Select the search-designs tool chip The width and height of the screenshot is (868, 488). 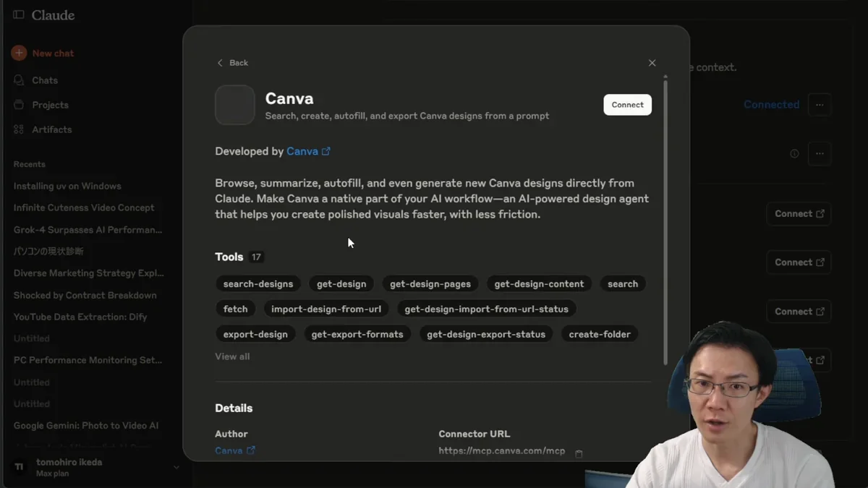click(258, 284)
